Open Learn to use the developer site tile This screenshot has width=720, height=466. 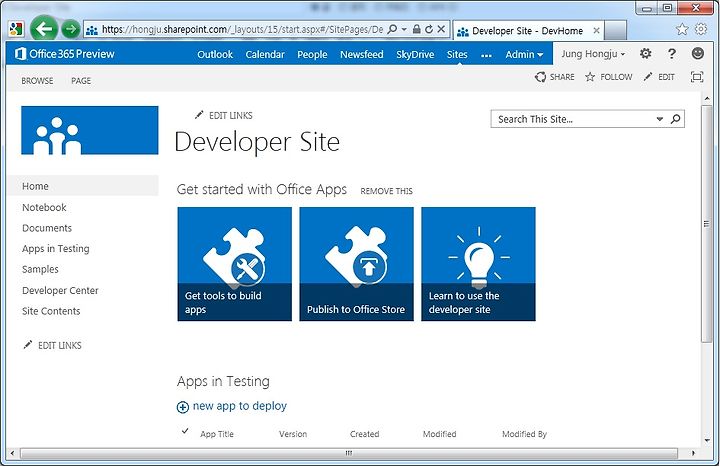point(478,264)
